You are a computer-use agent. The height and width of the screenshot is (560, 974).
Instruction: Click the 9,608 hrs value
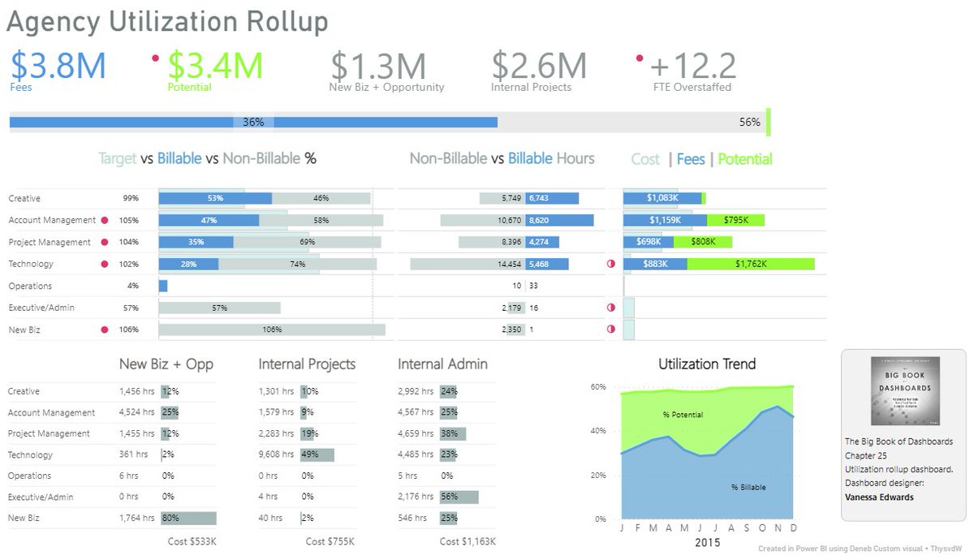[x=274, y=454]
